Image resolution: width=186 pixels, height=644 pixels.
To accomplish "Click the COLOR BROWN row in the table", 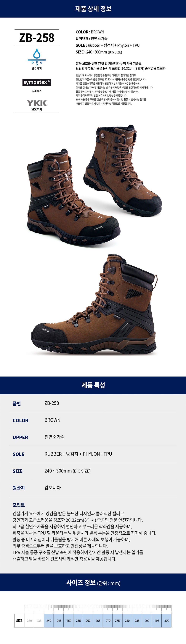I will tap(93, 420).
